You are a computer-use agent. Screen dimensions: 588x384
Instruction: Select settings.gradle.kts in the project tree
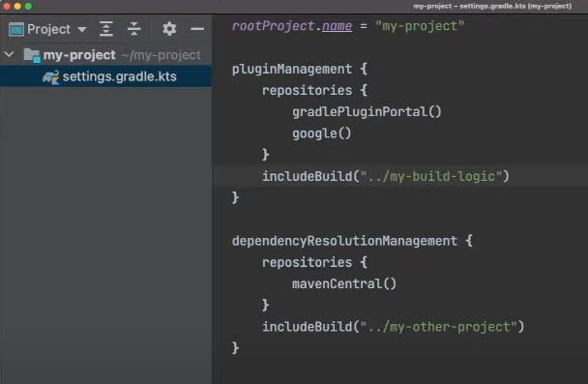(105, 76)
